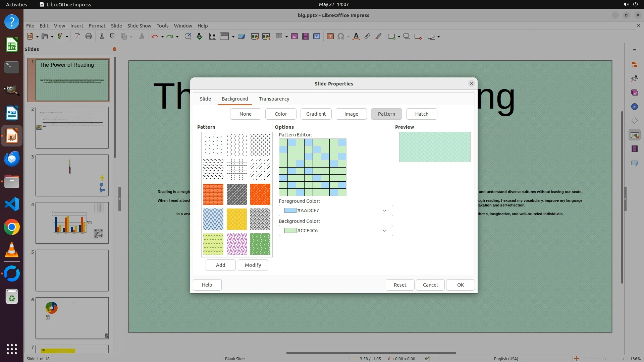The width and height of the screenshot is (644, 362).
Task: Open the Undo history dropdown arrow
Action: [162, 37]
